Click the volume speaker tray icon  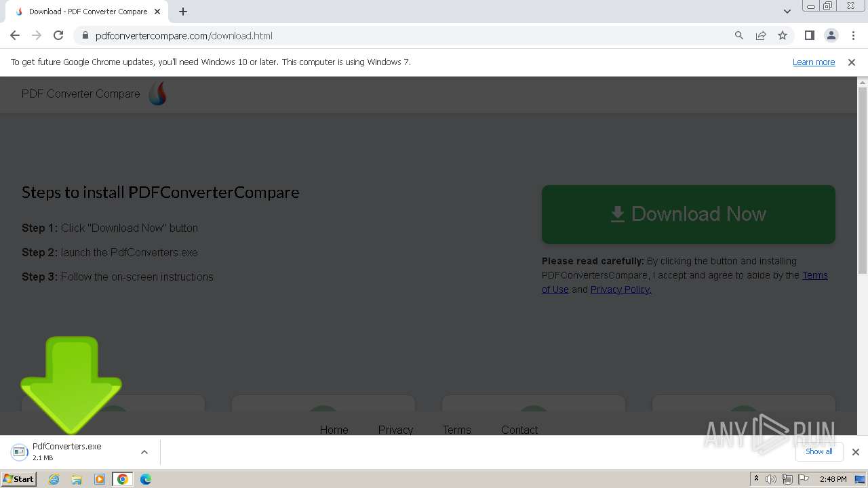pos(771,479)
